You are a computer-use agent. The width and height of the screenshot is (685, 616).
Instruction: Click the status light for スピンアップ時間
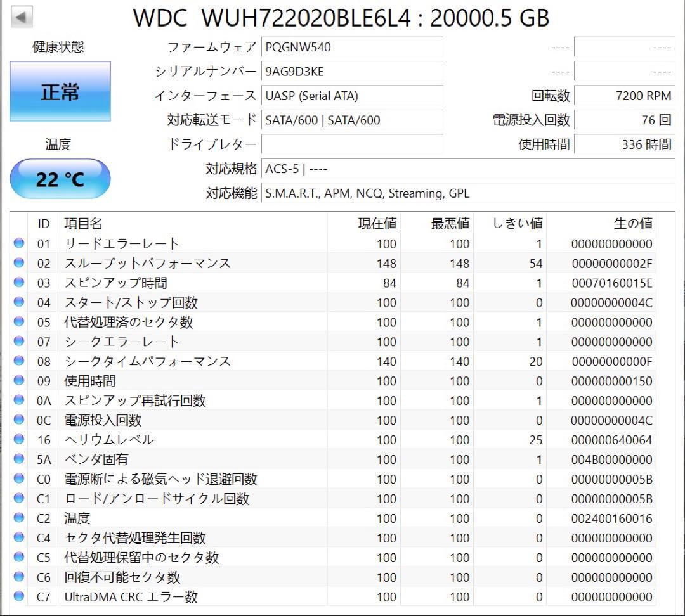pos(20,283)
